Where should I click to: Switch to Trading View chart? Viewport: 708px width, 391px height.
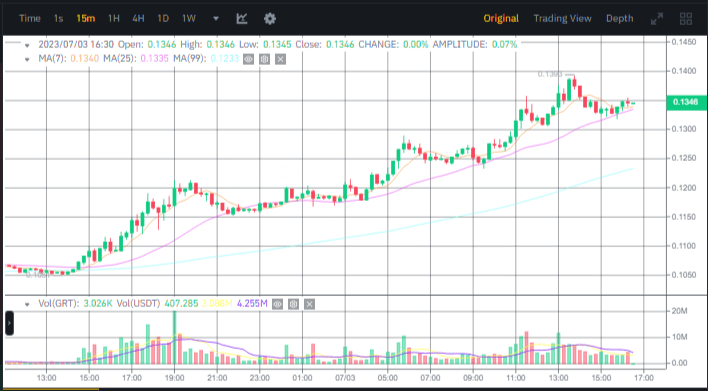click(x=562, y=19)
